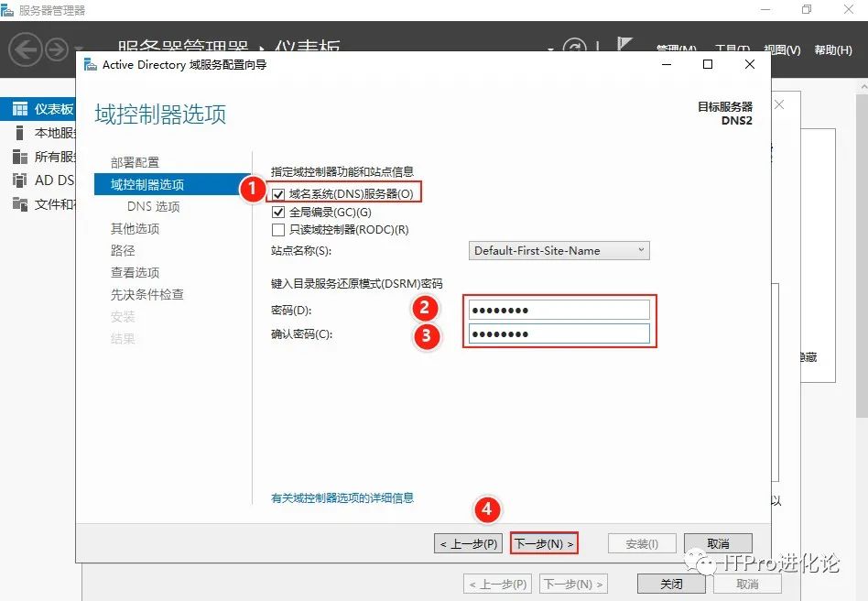Toggle the DNS server (域名系统) checkbox
The image size is (868, 601).
(278, 194)
